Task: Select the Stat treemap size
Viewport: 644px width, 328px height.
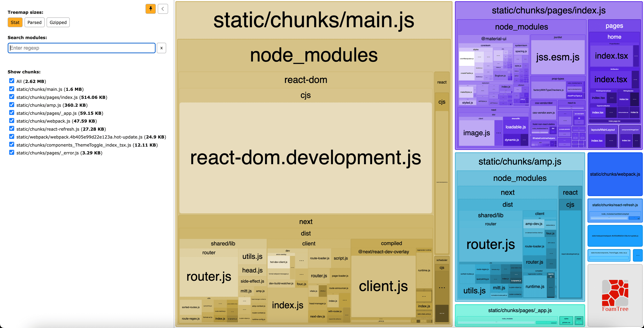Action: (15, 22)
